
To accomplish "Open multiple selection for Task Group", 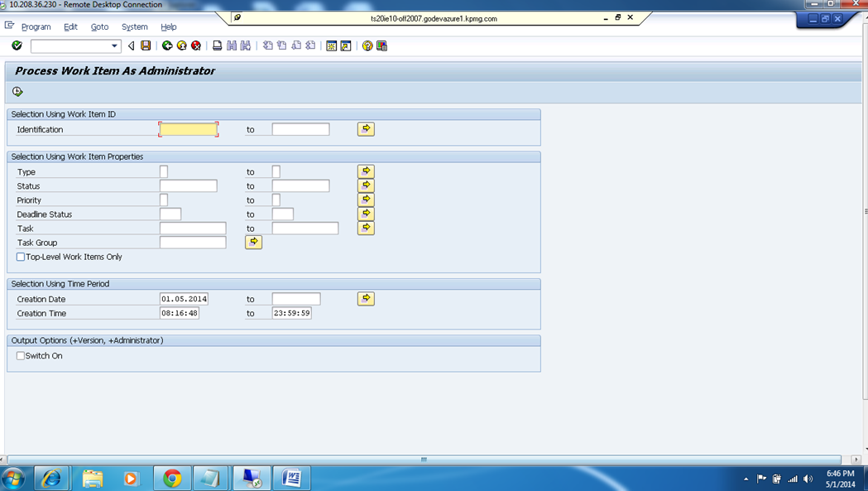I will coord(253,242).
